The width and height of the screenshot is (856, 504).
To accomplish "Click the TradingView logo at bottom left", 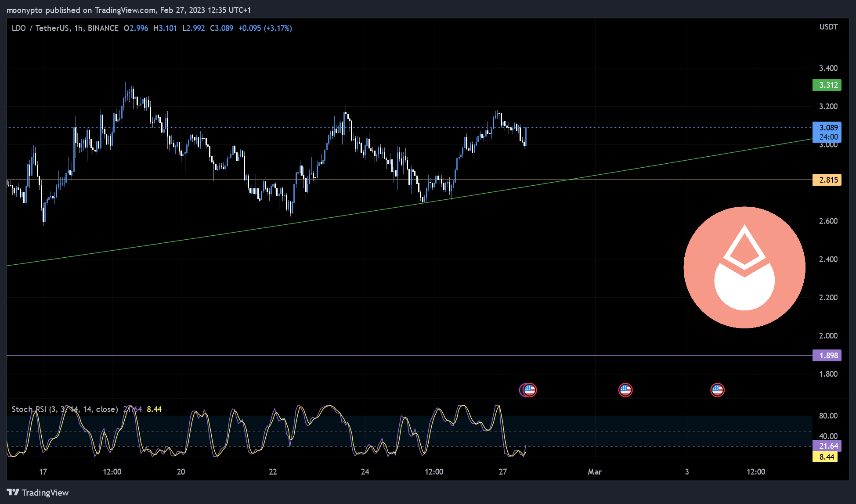I will (x=38, y=493).
